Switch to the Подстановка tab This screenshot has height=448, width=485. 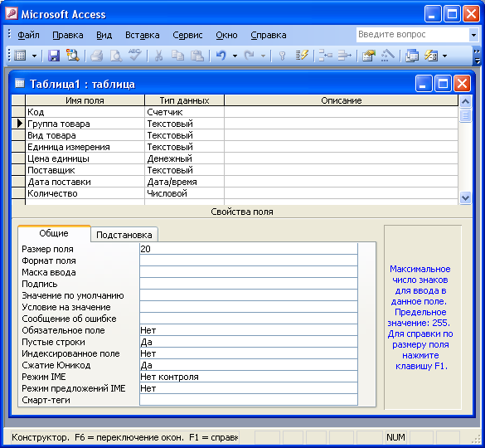point(124,235)
